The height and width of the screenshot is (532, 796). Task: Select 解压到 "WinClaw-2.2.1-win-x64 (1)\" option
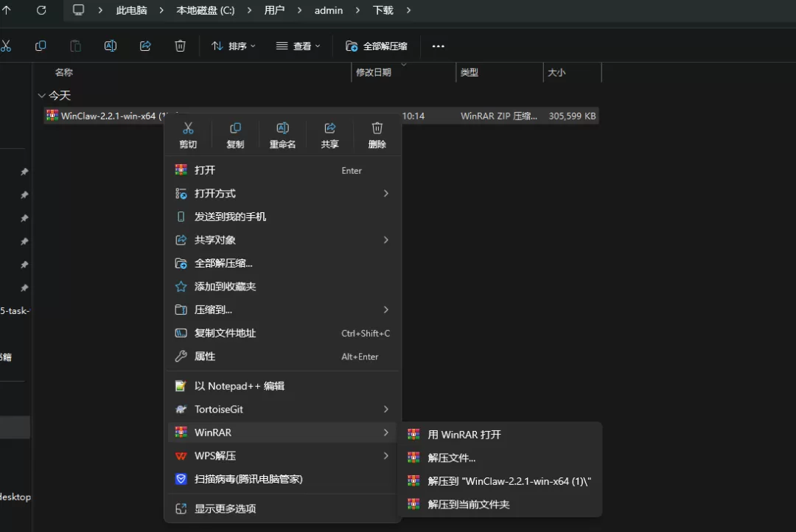(x=501, y=481)
